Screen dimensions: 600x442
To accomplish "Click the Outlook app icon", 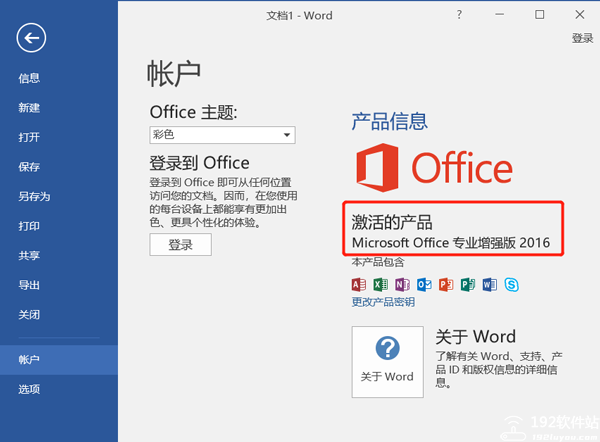I will 424,285.
